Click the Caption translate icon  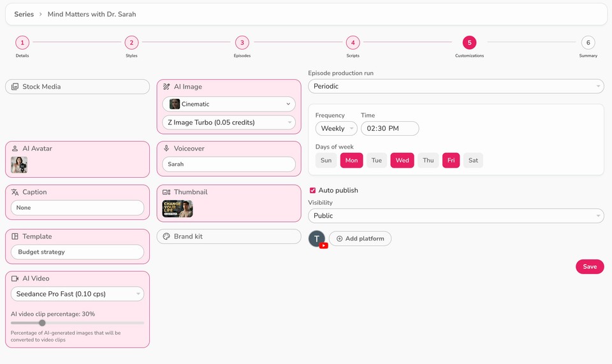tap(15, 192)
